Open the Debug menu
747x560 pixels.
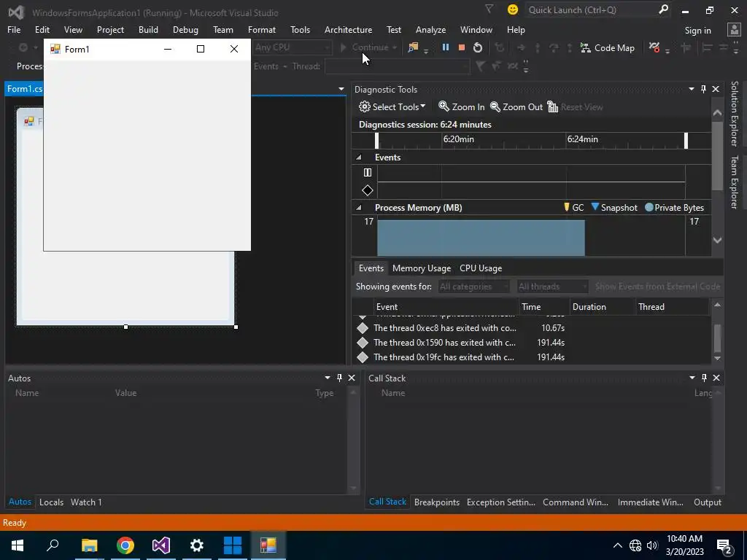click(185, 30)
